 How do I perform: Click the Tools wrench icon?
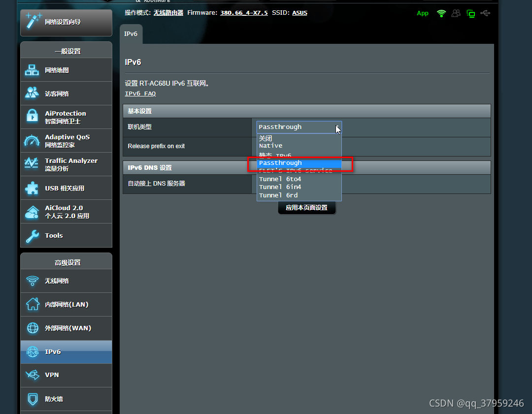coord(33,236)
